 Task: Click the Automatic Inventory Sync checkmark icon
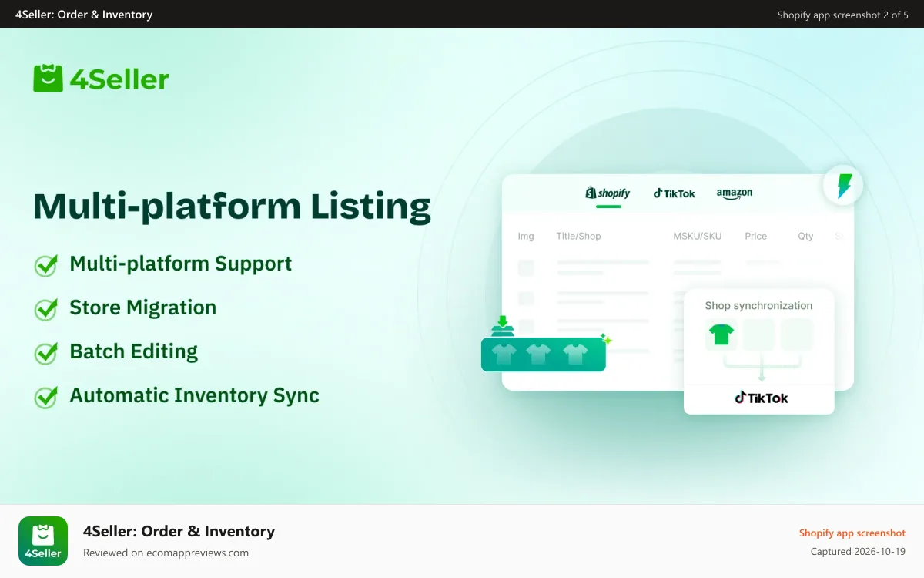(46, 397)
